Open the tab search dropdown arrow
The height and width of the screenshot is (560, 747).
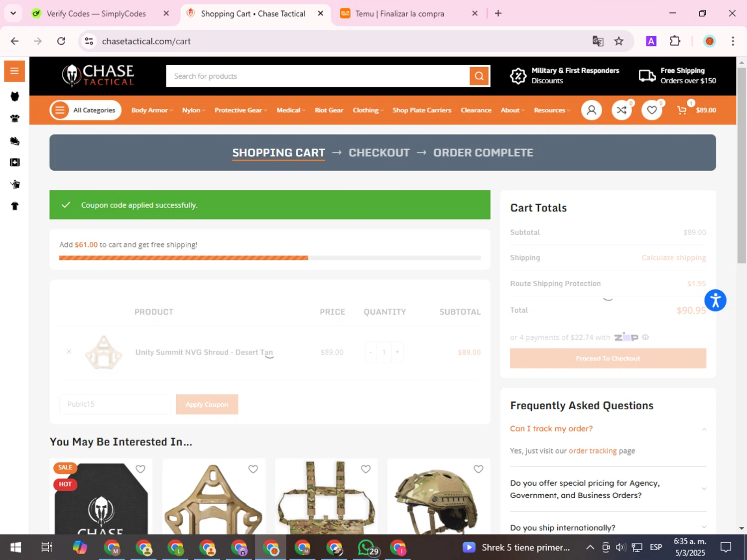click(13, 13)
